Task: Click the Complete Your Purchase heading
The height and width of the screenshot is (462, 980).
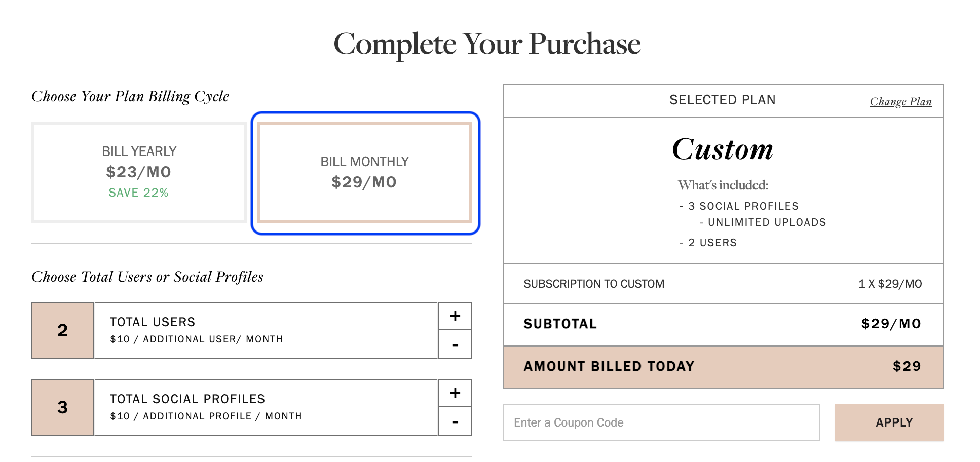Action: pos(487,45)
